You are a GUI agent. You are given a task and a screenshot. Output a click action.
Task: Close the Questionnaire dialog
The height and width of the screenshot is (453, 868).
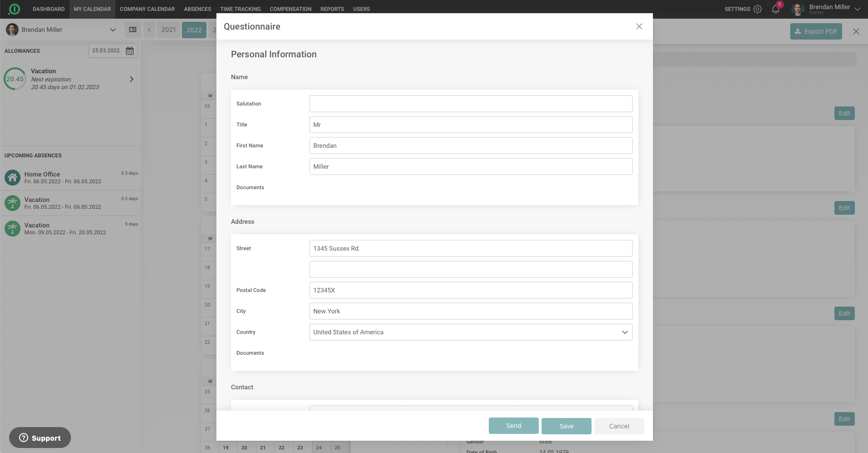pos(639,26)
